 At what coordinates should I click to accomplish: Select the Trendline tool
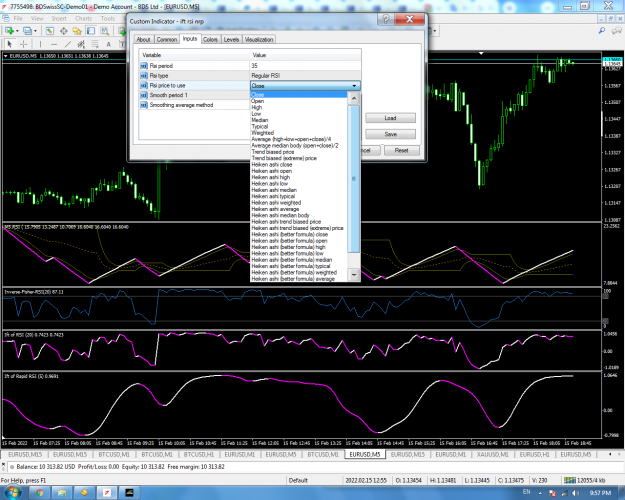coord(68,44)
